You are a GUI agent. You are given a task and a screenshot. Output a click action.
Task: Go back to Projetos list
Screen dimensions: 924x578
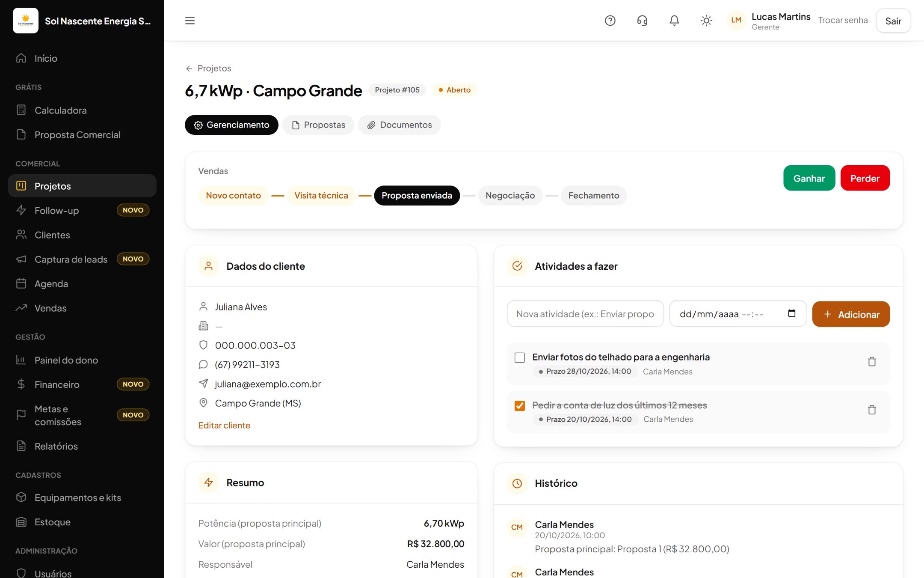(208, 69)
